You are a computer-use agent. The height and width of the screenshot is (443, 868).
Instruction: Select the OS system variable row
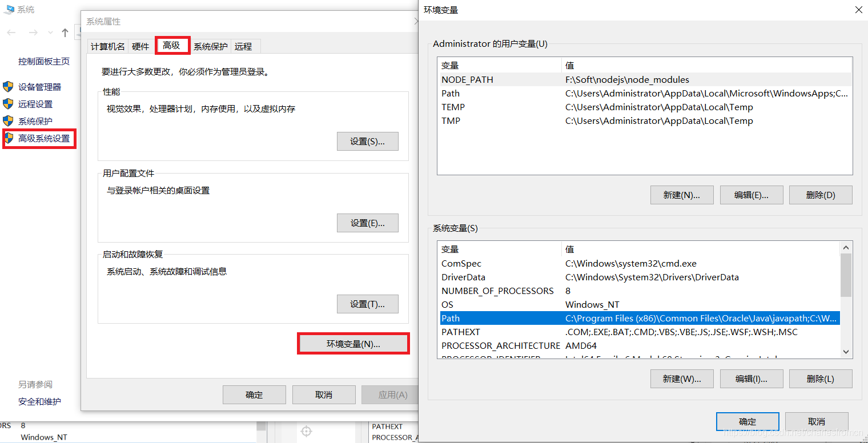[640, 305]
